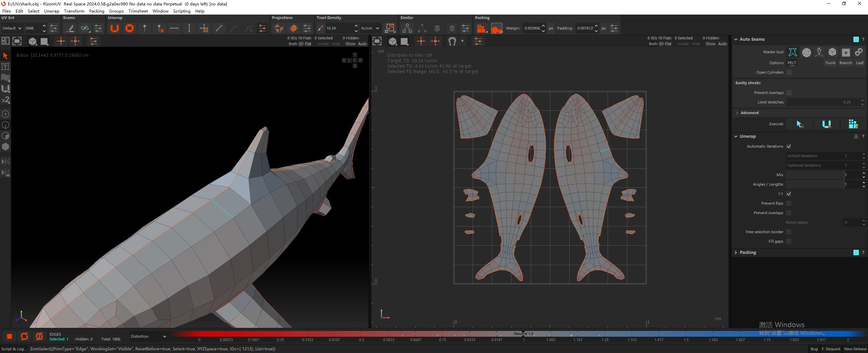Open the Trimsheet menu

click(x=138, y=11)
